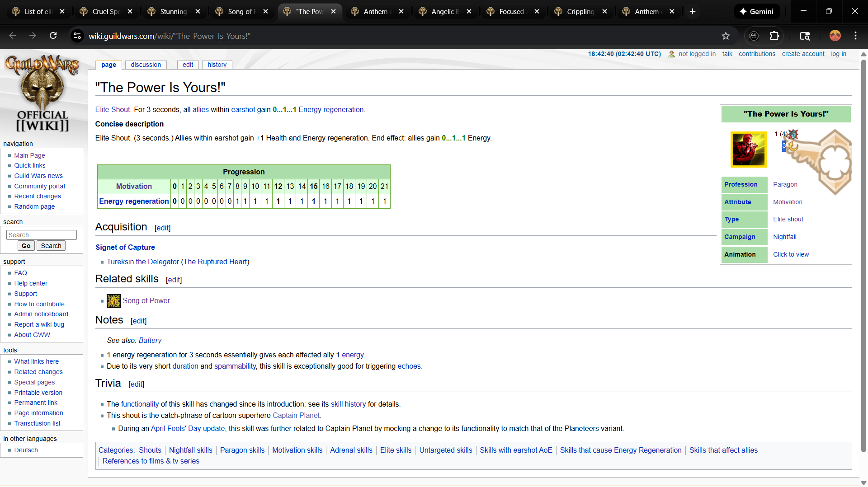
Task: Open the browser Extensions puzzle icon
Action: click(774, 36)
